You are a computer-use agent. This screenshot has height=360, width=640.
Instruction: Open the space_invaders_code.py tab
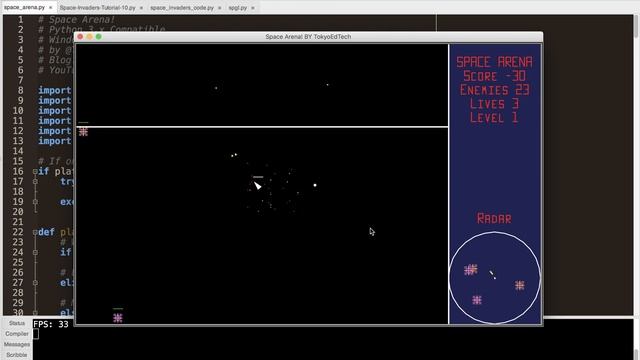182,8
